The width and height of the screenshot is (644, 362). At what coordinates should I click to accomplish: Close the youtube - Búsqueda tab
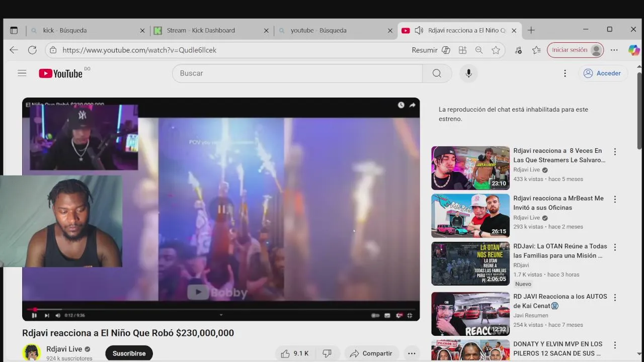[390, 31]
